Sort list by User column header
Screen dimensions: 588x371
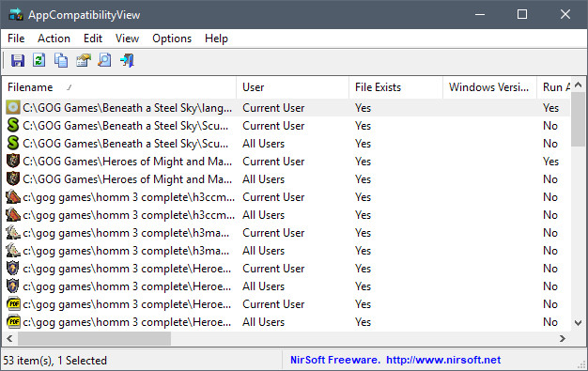(292, 87)
